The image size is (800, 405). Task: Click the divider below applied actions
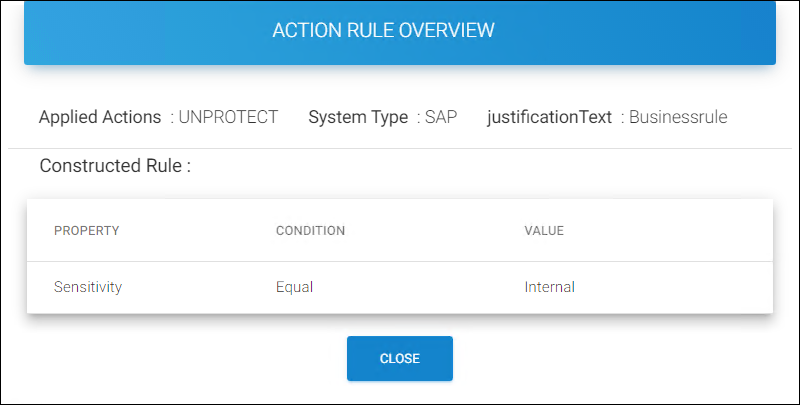(399, 148)
